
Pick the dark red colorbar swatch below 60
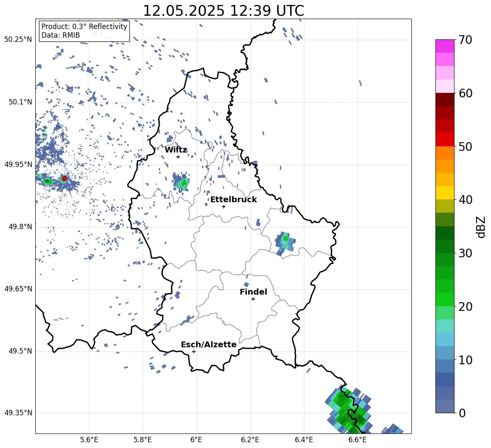pyautogui.click(x=445, y=99)
